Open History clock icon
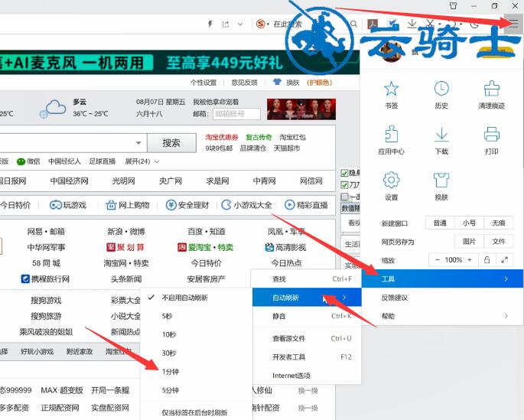The width and height of the screenshot is (524, 420). (x=441, y=89)
